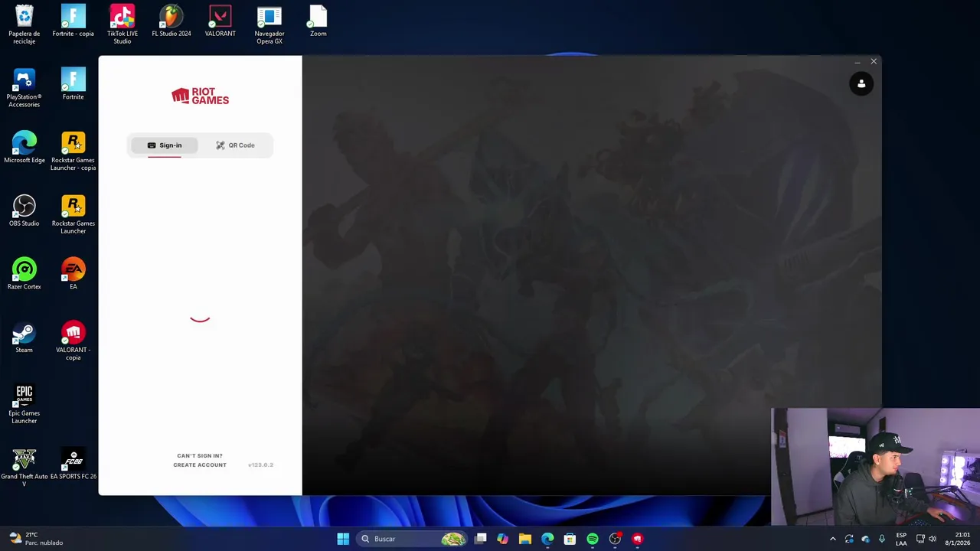The width and height of the screenshot is (980, 551).
Task: Open the volume control in system tray
Action: 933,539
